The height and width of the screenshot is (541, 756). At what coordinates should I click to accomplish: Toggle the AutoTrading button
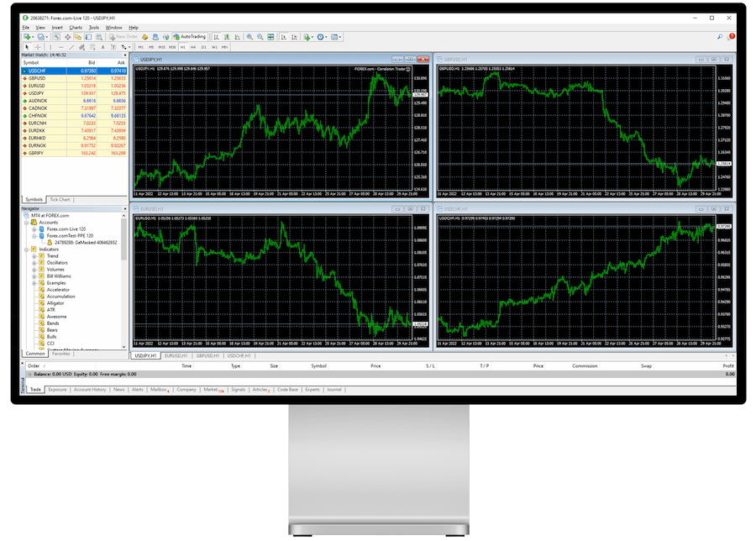click(x=190, y=37)
